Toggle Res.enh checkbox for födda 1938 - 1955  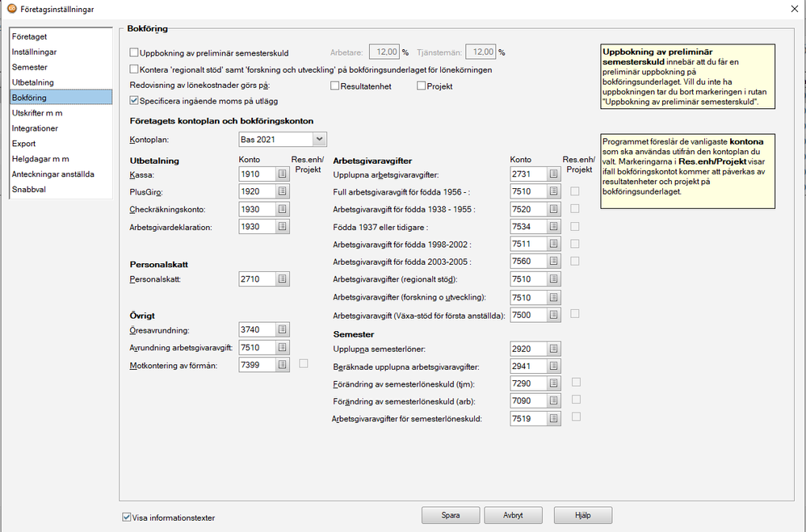click(575, 209)
